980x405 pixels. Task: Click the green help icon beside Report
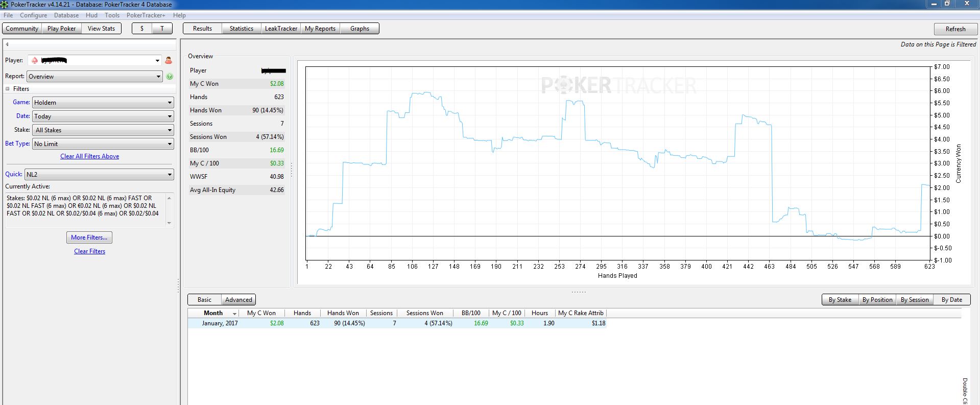(x=170, y=77)
